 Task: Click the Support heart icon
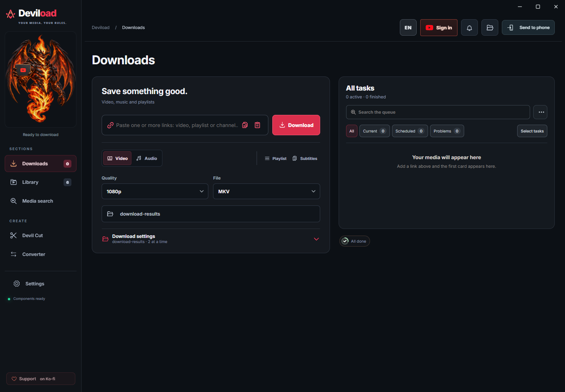14,379
